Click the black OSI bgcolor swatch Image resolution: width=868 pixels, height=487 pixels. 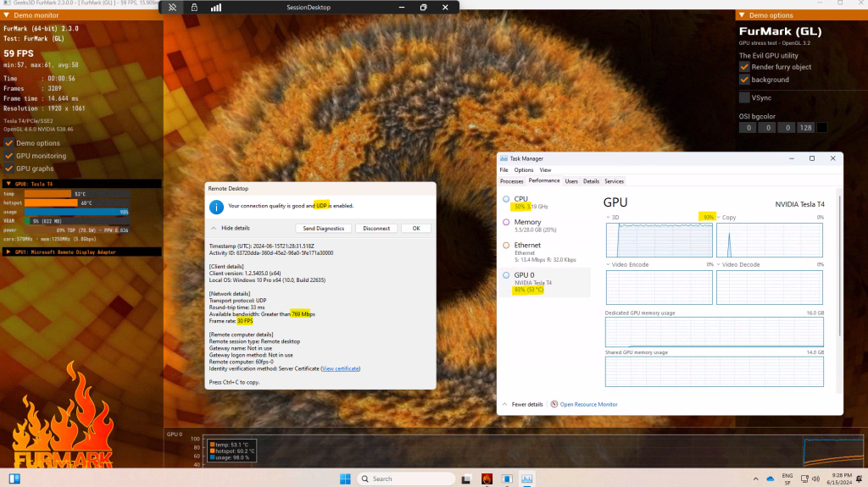tap(822, 128)
